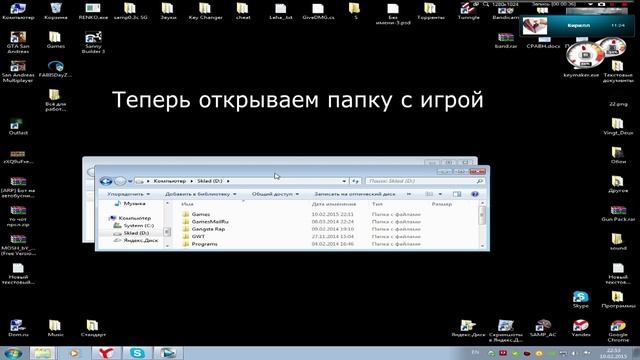The image size is (640, 360).
Task: Click the Explorer Back arrow button
Action: click(106, 181)
